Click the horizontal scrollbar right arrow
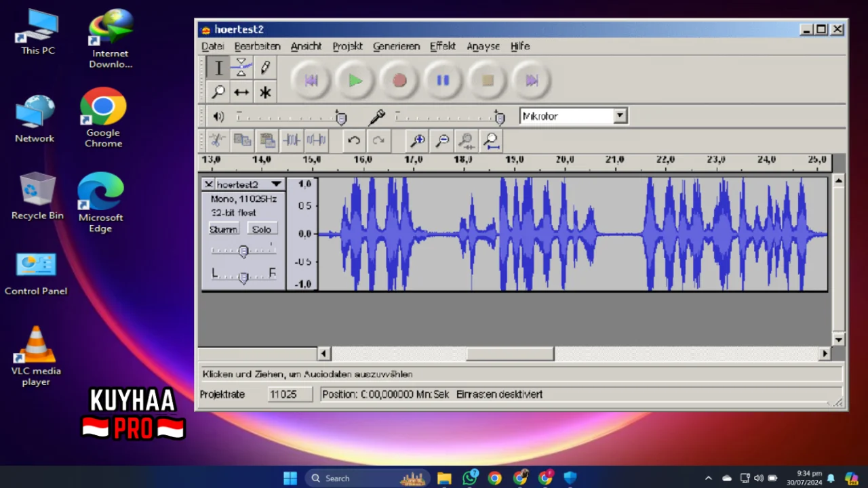868x488 pixels. point(825,354)
